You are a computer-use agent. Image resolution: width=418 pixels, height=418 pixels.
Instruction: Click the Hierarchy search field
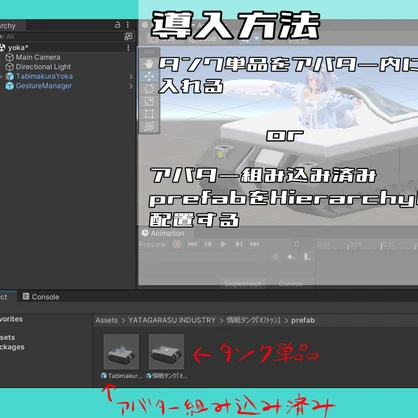coord(61,37)
